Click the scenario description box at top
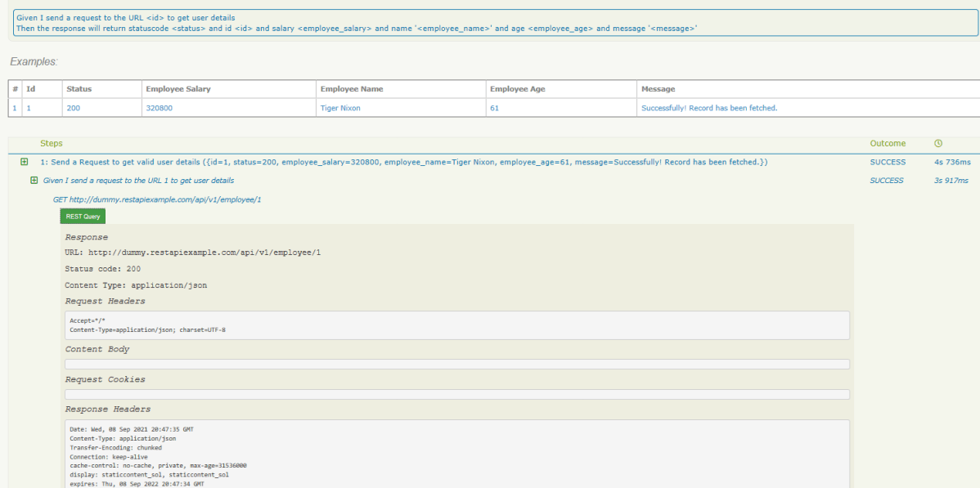The image size is (980, 488). (496, 23)
